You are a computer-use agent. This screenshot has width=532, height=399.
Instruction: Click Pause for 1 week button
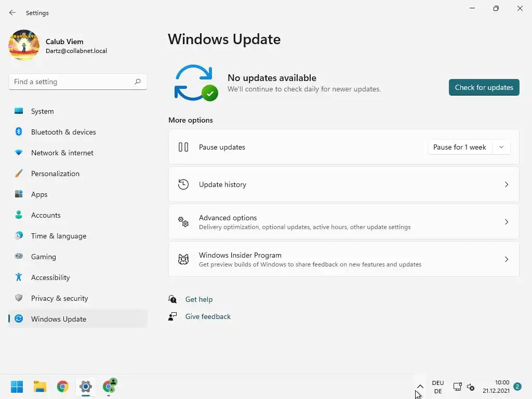coord(459,147)
